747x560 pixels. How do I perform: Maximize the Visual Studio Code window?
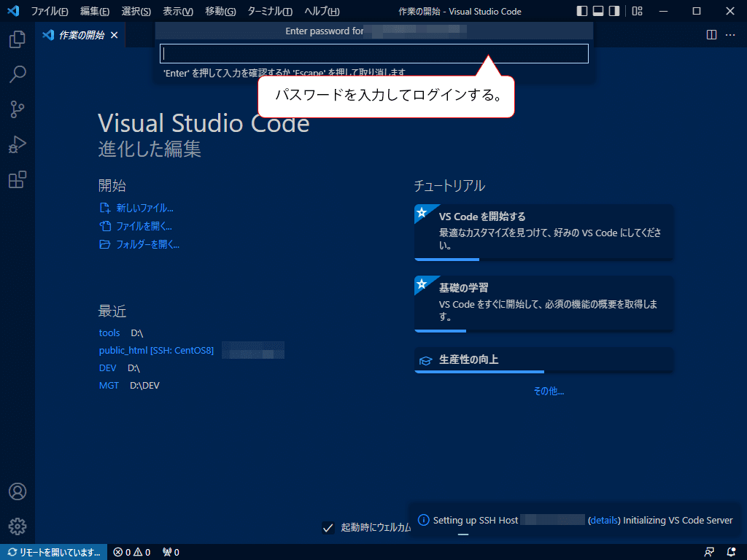[697, 11]
